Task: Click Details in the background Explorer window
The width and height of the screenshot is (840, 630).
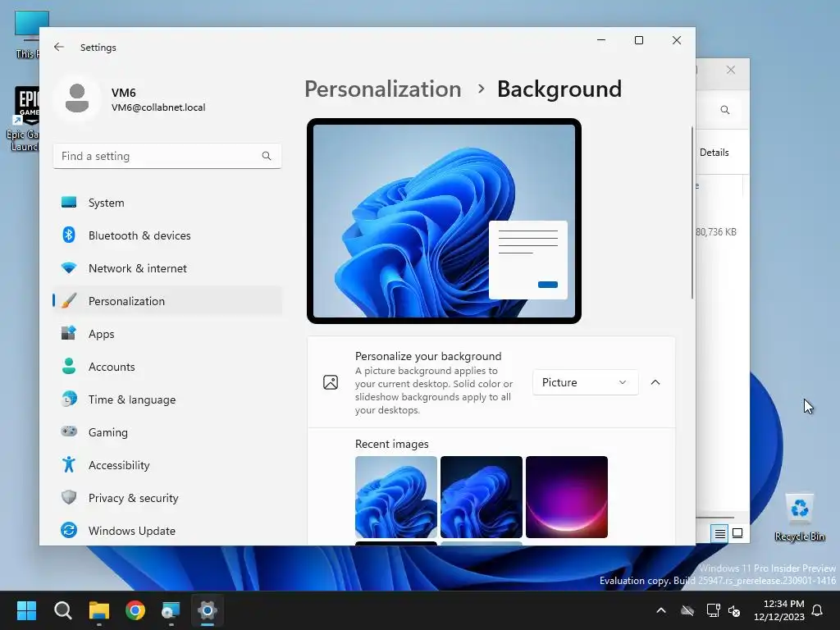Action: pos(714,152)
